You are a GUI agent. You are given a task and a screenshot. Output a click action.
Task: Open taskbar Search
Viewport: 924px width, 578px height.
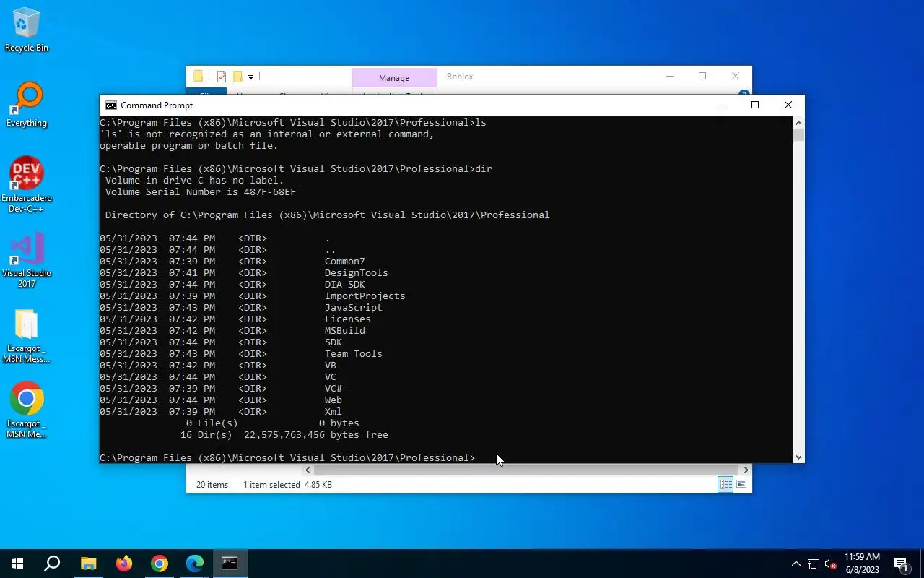[52, 564]
